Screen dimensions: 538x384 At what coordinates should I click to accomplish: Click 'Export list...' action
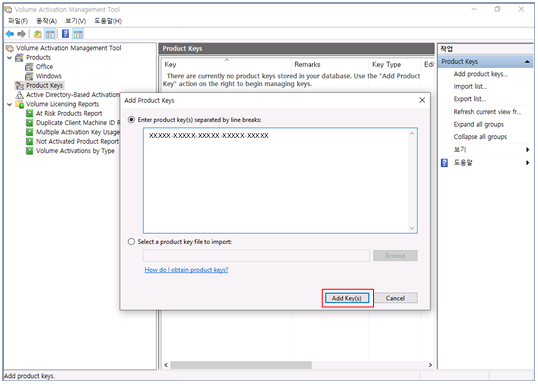(x=470, y=99)
